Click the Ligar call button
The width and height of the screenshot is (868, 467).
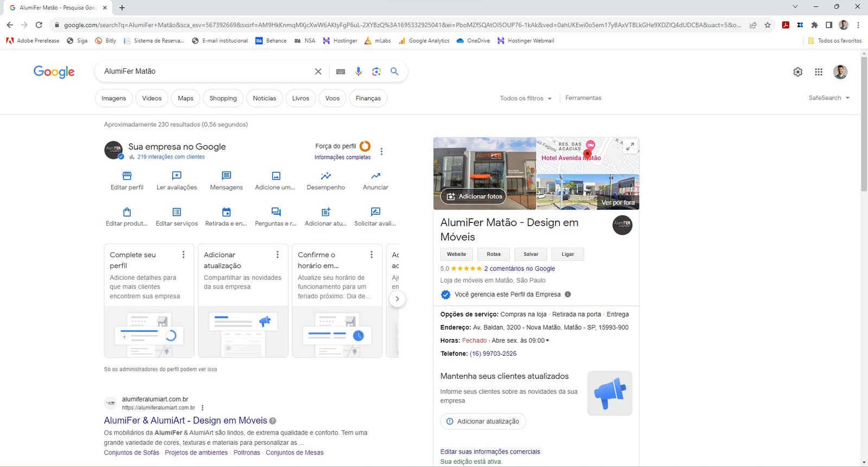[568, 254]
